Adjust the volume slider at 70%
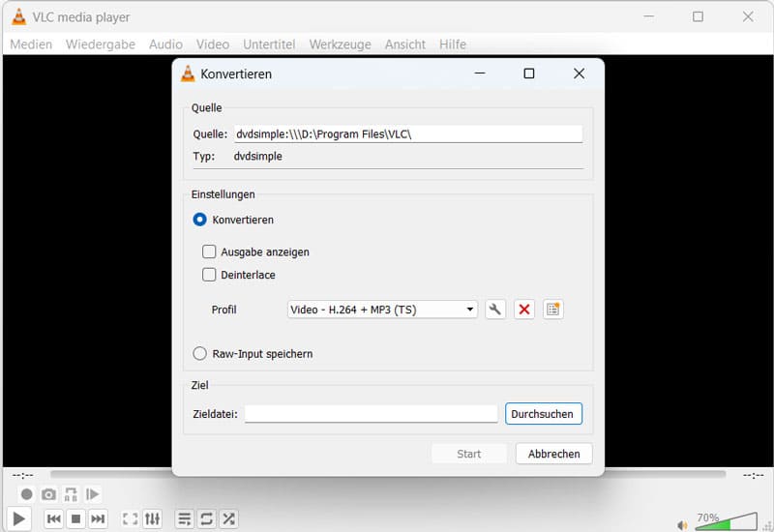The image size is (774, 532). tap(727, 521)
